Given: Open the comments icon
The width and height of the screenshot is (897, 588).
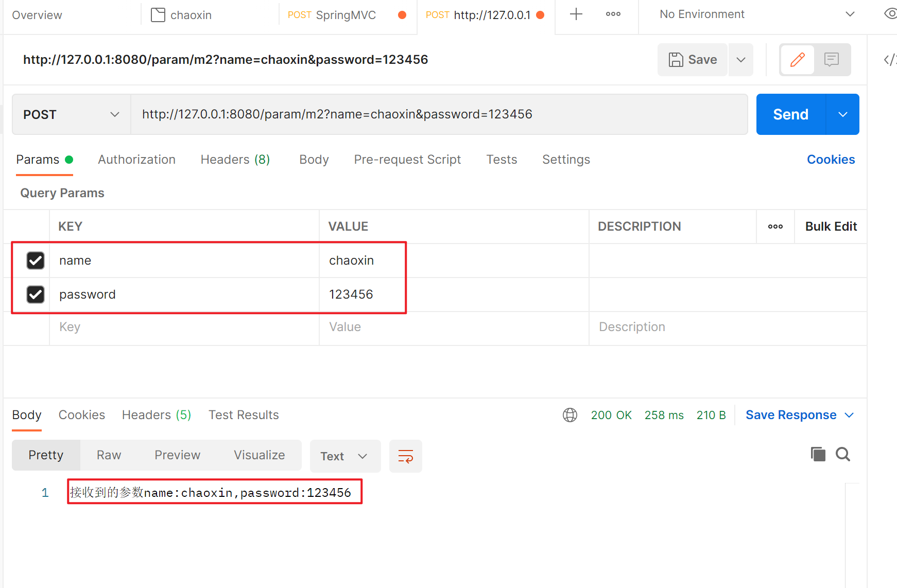Looking at the screenshot, I should pos(832,60).
